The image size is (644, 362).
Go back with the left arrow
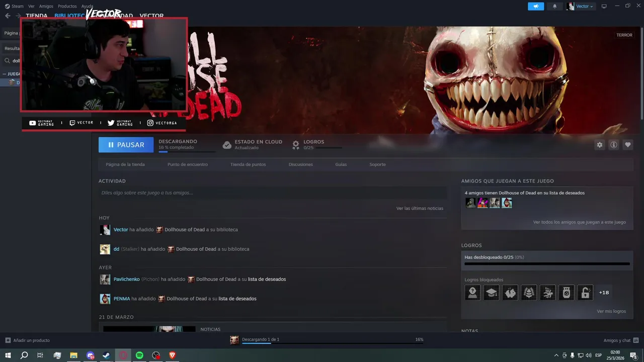coord(8,16)
